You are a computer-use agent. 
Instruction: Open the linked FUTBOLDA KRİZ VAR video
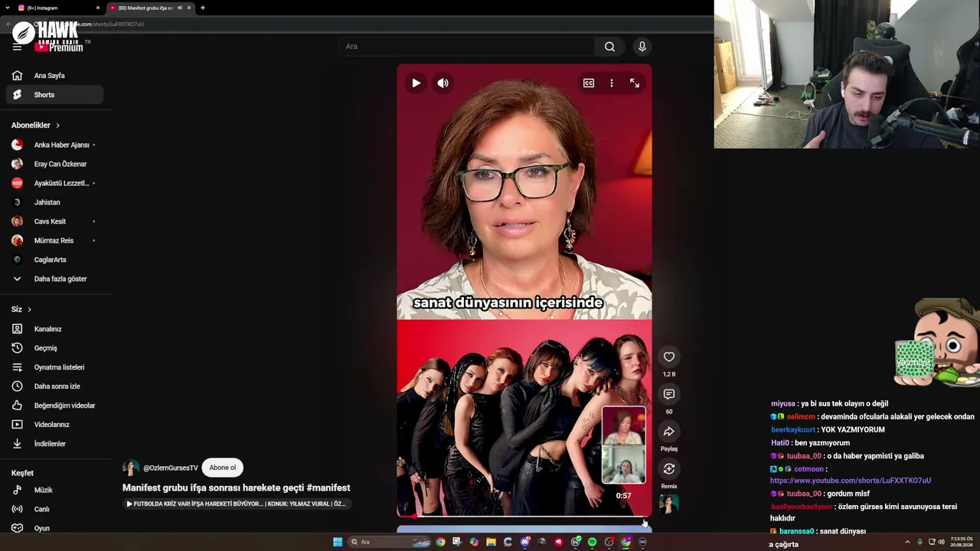236,504
